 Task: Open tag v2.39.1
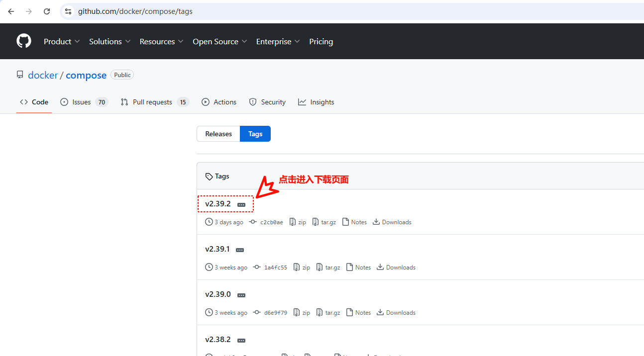(x=217, y=249)
